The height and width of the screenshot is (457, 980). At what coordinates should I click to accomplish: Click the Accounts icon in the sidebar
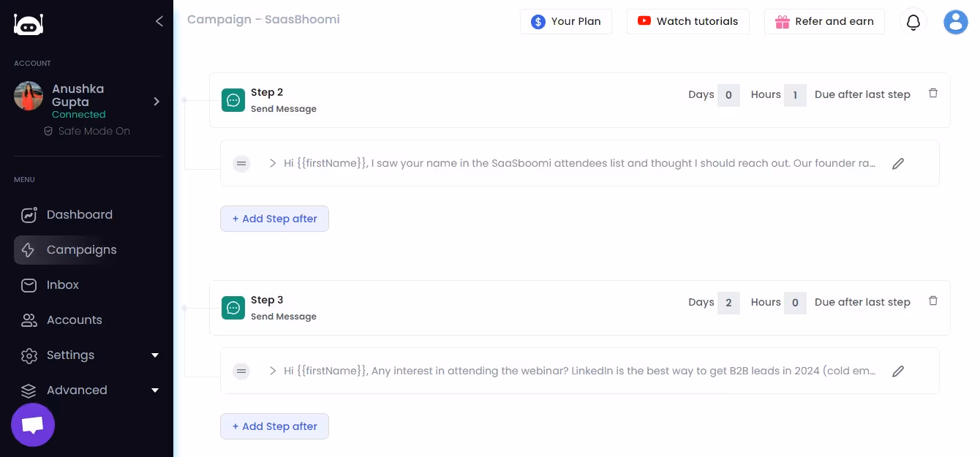(29, 320)
